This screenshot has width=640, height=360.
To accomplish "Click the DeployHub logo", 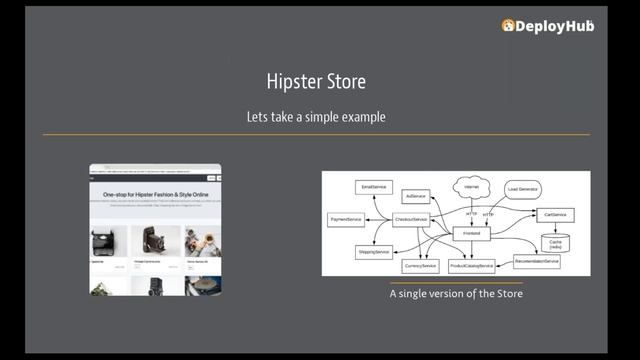I will tap(548, 26).
